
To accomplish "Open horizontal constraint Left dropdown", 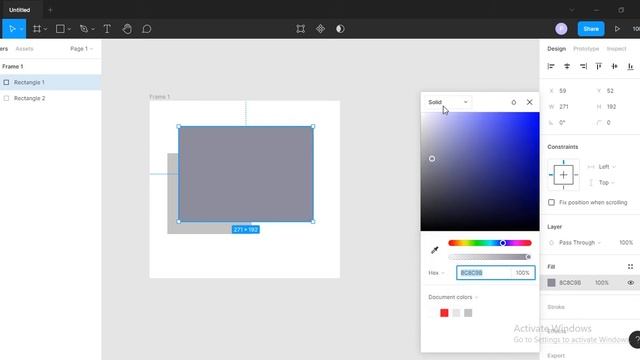I will click(x=607, y=167).
